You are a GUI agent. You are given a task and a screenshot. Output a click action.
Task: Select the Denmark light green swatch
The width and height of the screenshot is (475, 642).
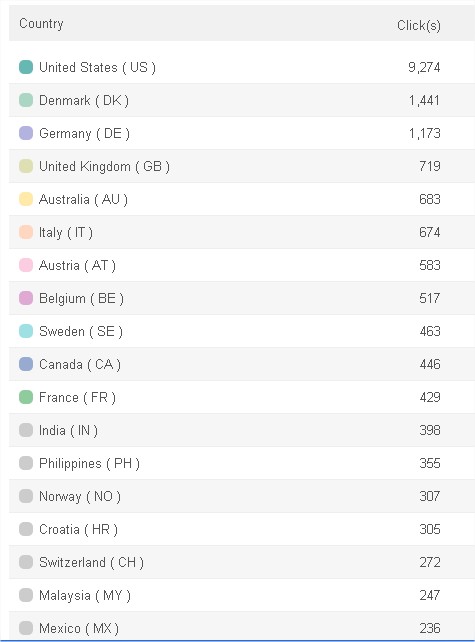coord(26,100)
